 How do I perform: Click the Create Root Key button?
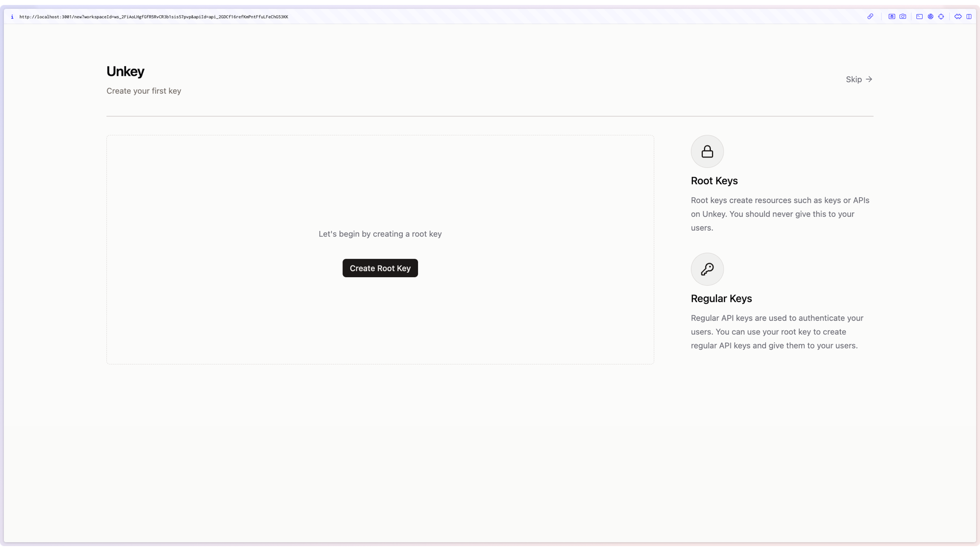[380, 268]
